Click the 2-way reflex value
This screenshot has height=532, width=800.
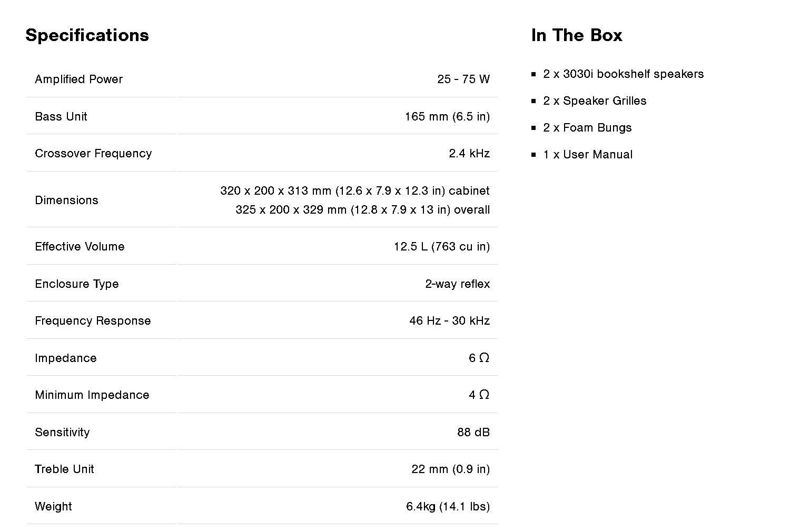(x=457, y=284)
